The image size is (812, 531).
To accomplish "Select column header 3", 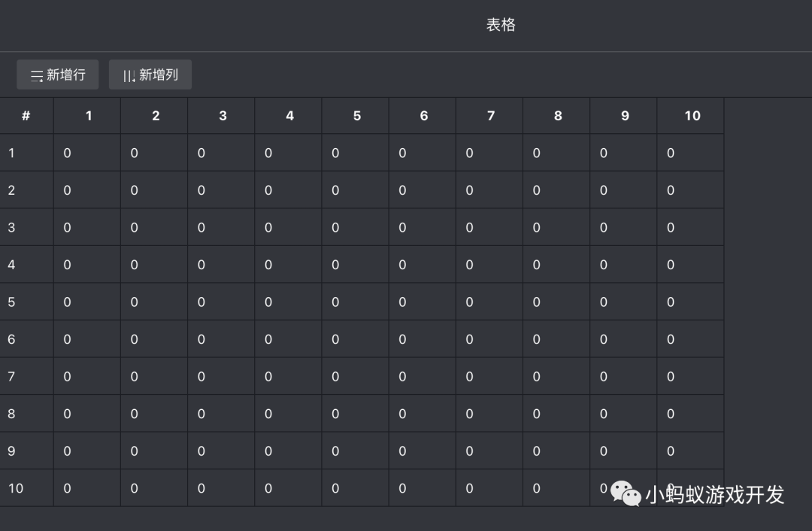I will 221,116.
